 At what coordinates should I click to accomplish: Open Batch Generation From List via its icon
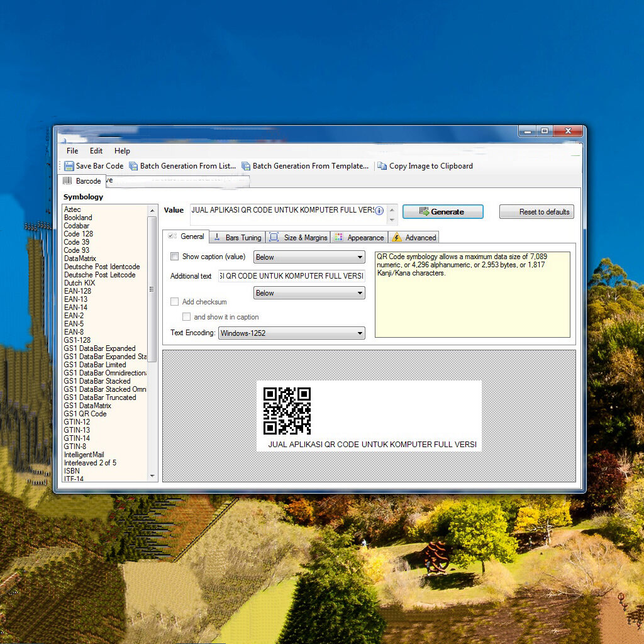pos(135,165)
